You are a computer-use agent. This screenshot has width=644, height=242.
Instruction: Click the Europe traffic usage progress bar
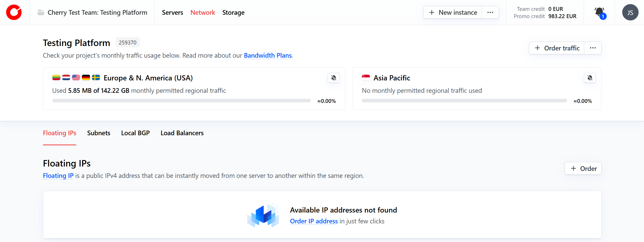tap(181, 101)
